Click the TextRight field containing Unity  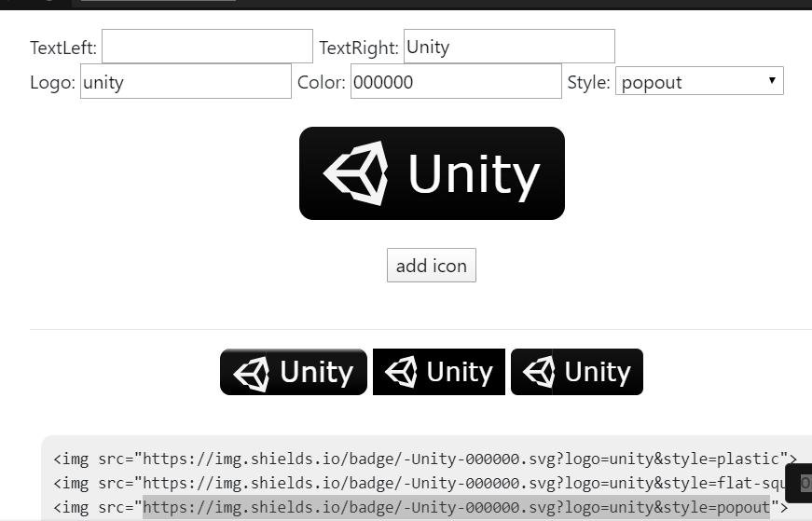509,46
